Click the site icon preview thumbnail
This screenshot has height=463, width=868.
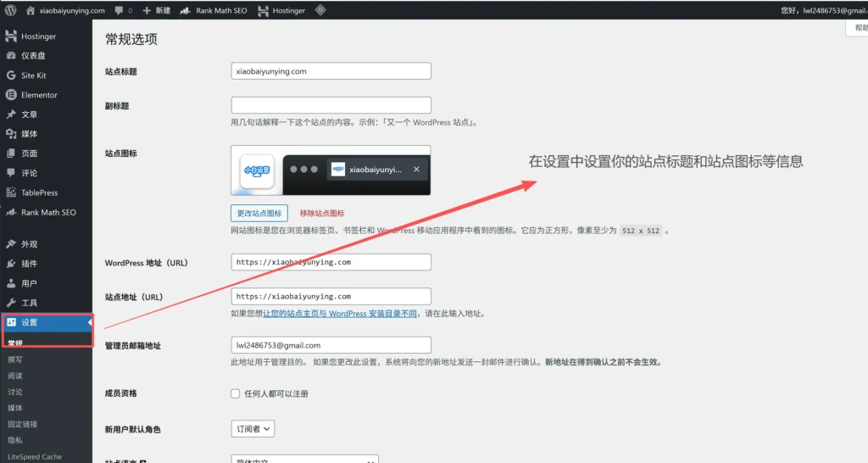click(257, 170)
